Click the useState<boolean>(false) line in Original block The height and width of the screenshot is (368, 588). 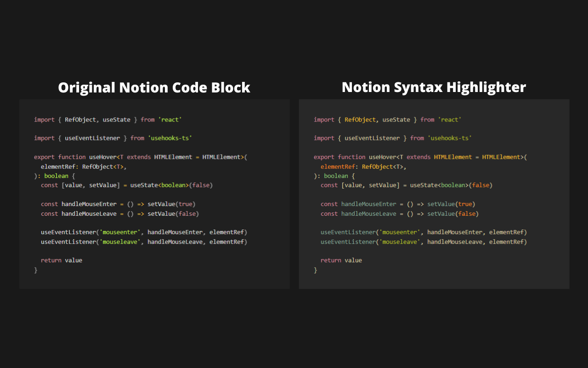[127, 185]
